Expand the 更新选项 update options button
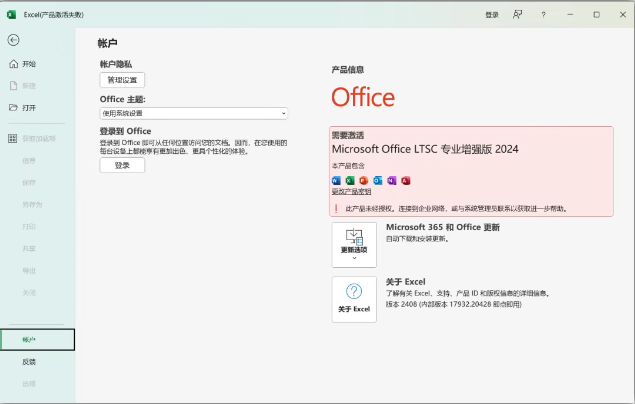This screenshot has height=404, width=635. (354, 244)
